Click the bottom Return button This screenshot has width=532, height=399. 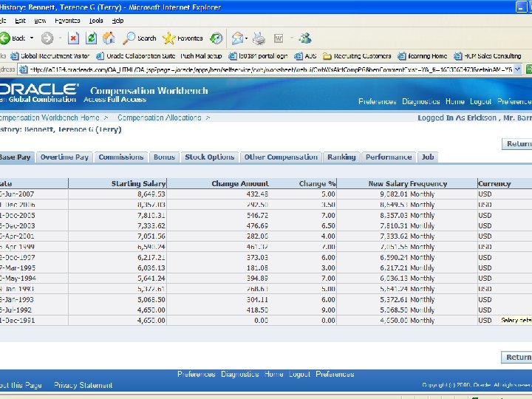point(516,358)
